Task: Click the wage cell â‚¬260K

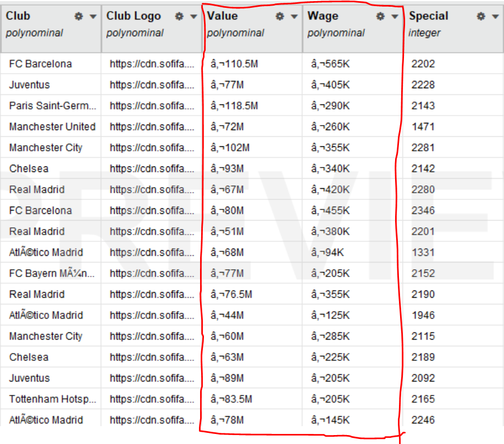Action: tap(330, 127)
